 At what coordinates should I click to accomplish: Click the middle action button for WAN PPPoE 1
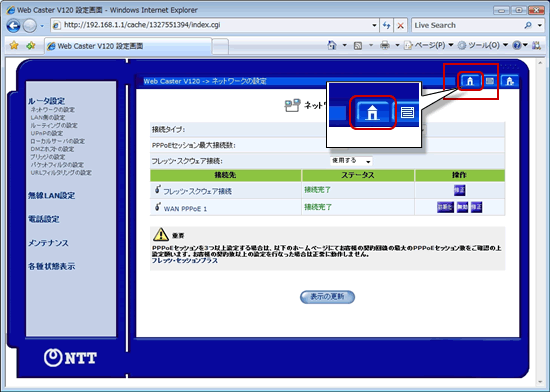tap(462, 207)
